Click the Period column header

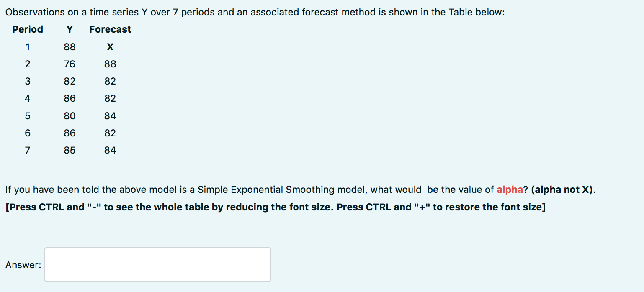(x=28, y=29)
